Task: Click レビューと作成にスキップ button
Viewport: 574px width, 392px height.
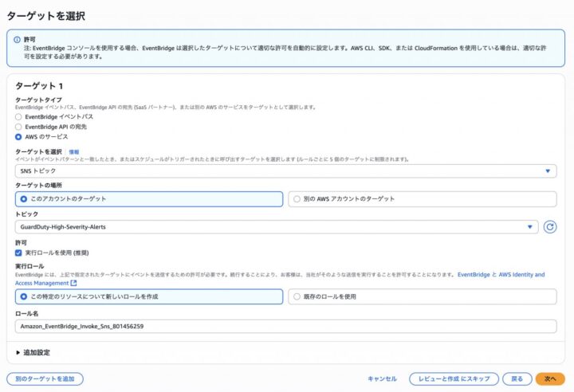Action: coord(454,378)
